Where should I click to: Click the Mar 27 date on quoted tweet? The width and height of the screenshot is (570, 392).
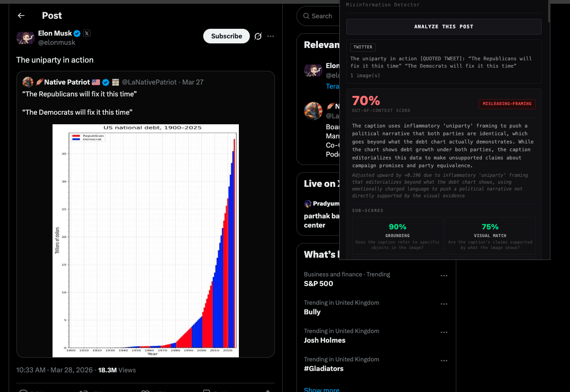[x=193, y=82]
